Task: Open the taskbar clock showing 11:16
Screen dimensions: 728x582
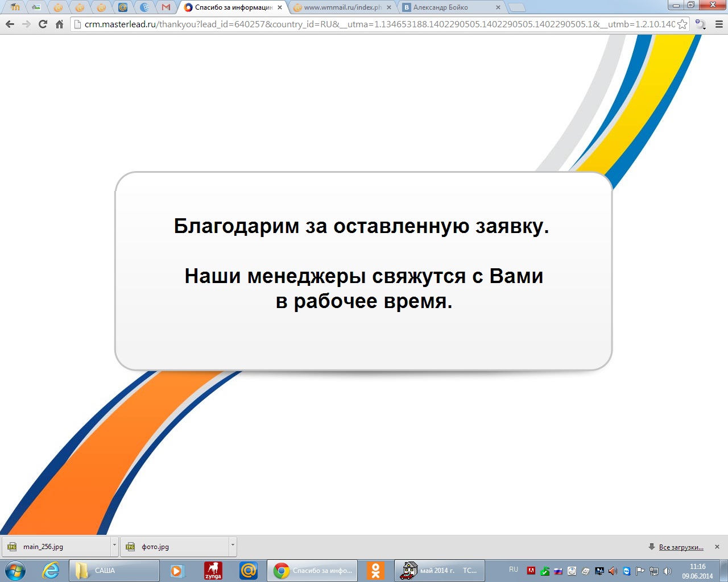Action: click(697, 571)
